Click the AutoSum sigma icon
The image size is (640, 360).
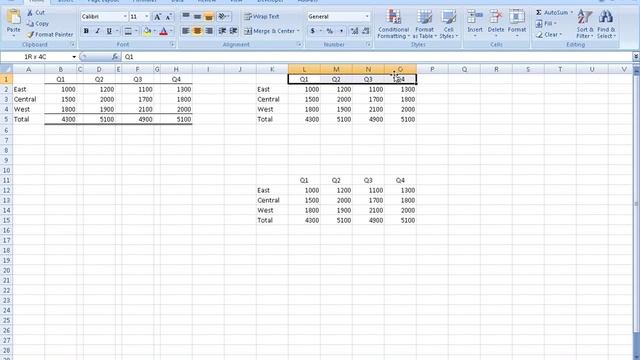point(539,13)
